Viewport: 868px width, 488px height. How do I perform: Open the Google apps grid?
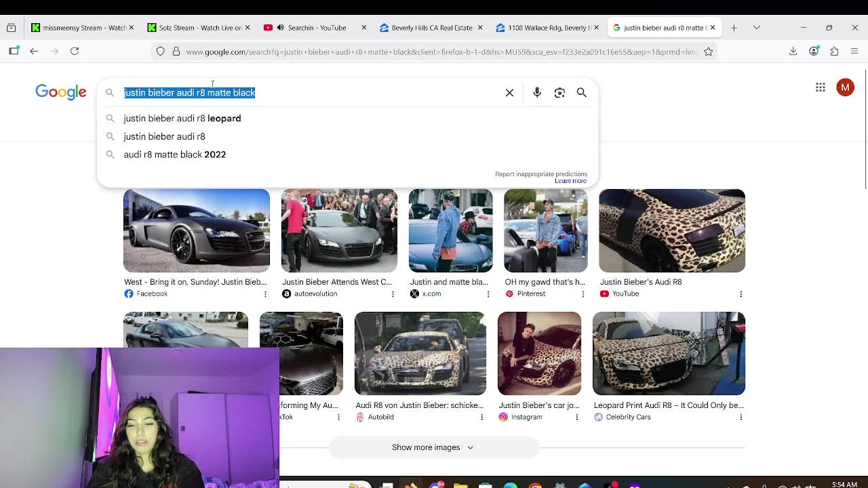[821, 87]
